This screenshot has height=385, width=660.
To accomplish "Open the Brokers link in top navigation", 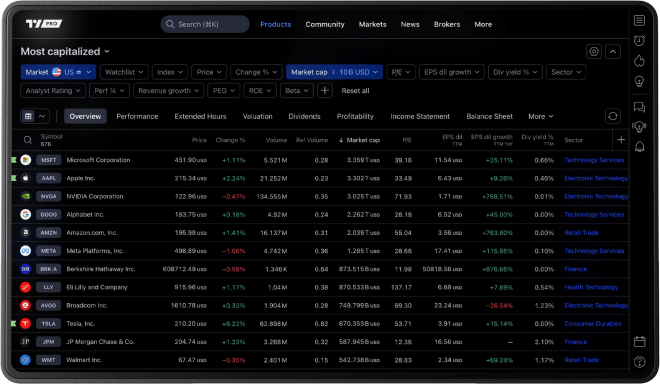I will click(447, 24).
